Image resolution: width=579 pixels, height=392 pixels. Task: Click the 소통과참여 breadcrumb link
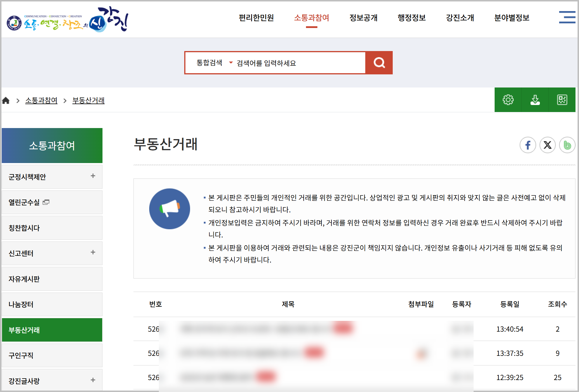tap(41, 101)
